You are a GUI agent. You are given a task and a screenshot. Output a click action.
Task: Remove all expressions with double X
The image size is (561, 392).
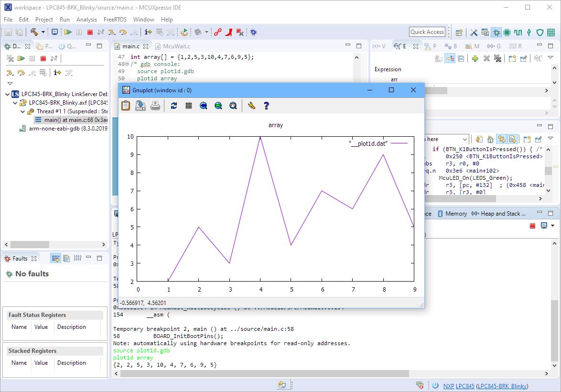click(x=497, y=58)
